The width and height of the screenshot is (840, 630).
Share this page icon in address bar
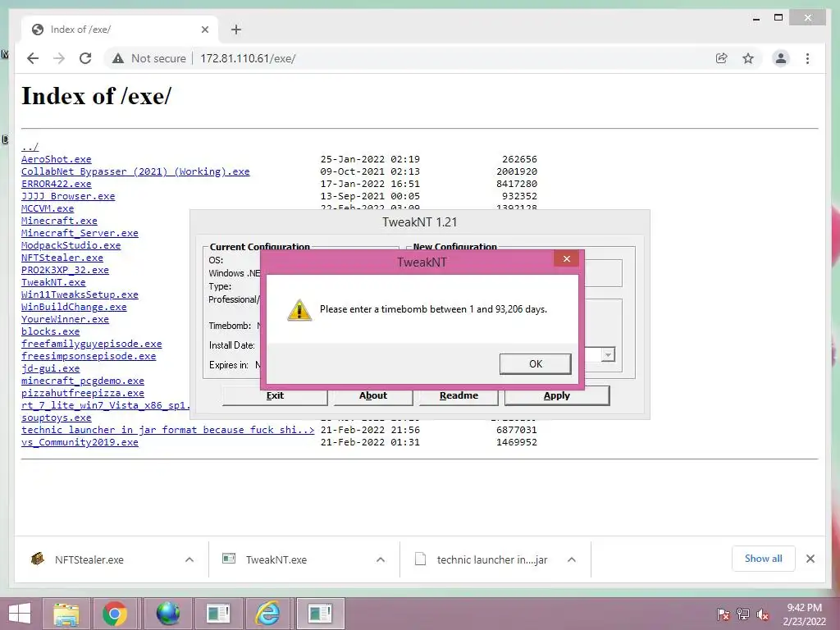click(x=722, y=58)
